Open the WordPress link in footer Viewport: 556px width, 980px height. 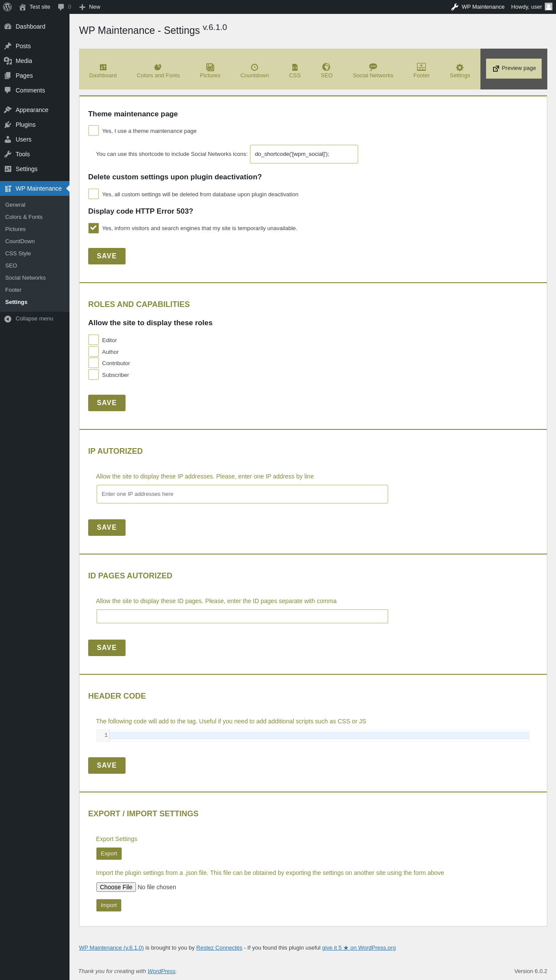coord(162,971)
